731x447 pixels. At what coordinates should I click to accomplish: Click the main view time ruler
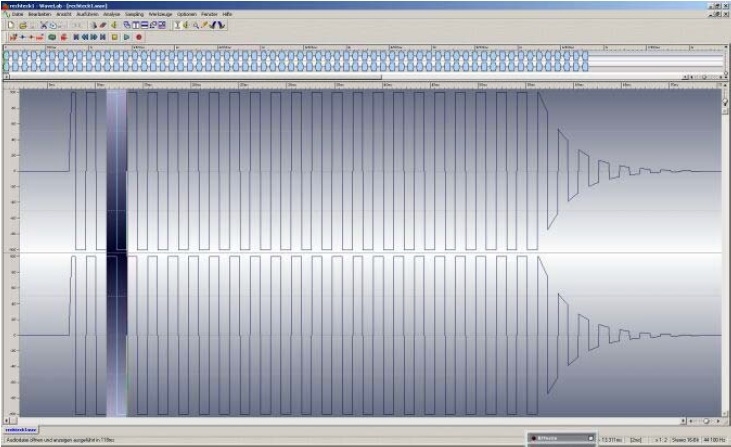pyautogui.click(x=370, y=85)
